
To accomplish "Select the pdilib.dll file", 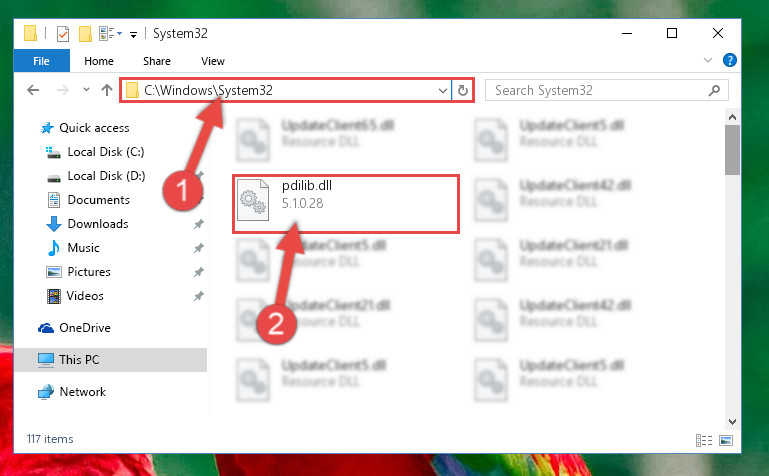I will point(346,203).
